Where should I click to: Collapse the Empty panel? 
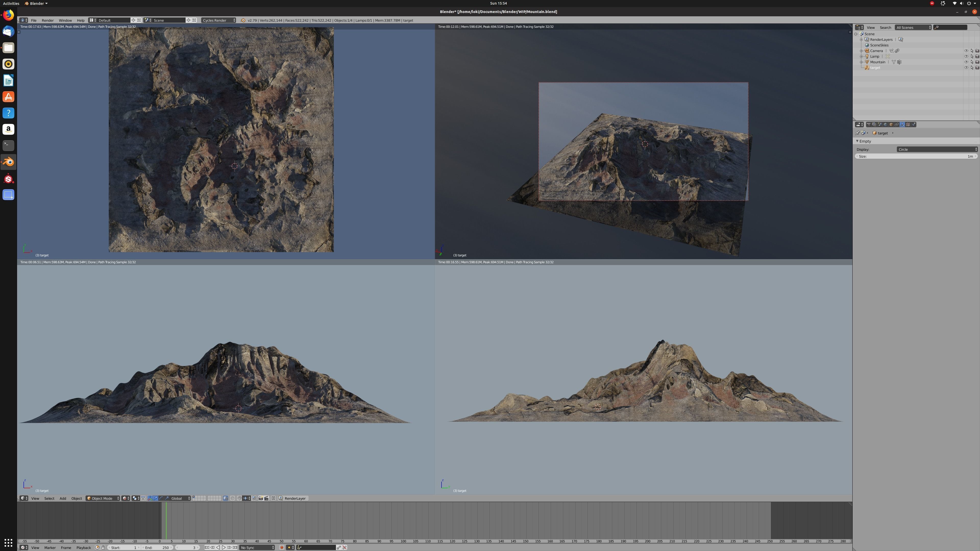click(x=857, y=141)
